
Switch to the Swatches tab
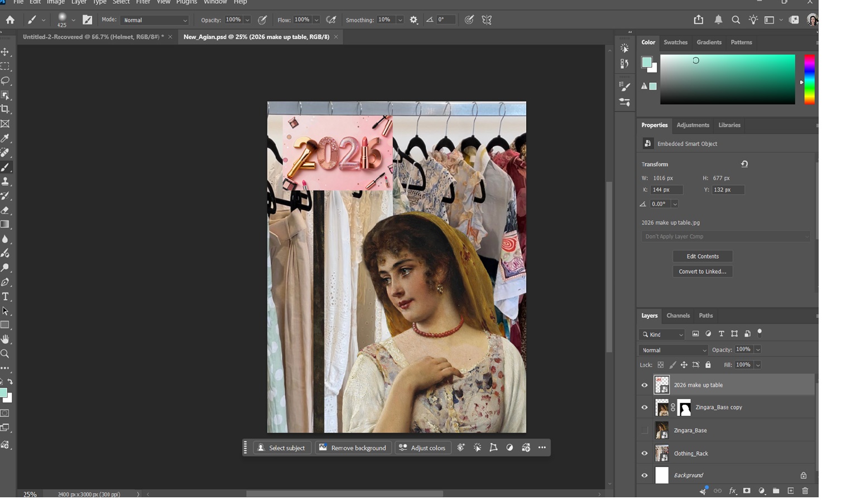point(675,42)
